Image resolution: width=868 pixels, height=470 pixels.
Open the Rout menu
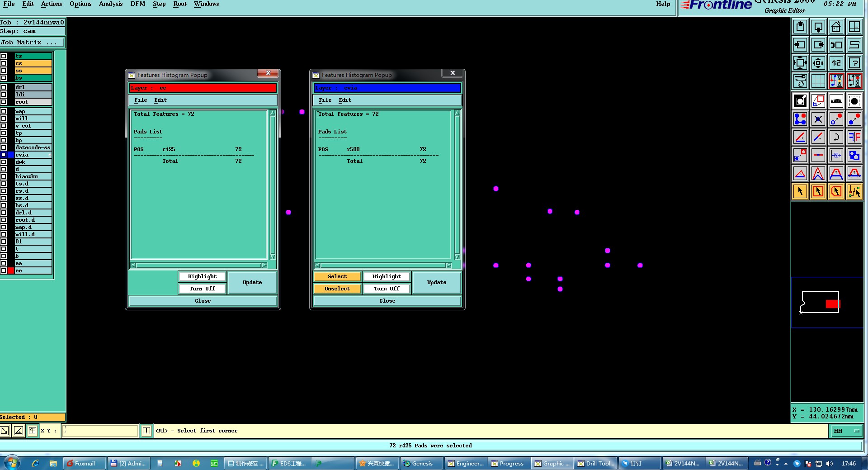point(180,4)
